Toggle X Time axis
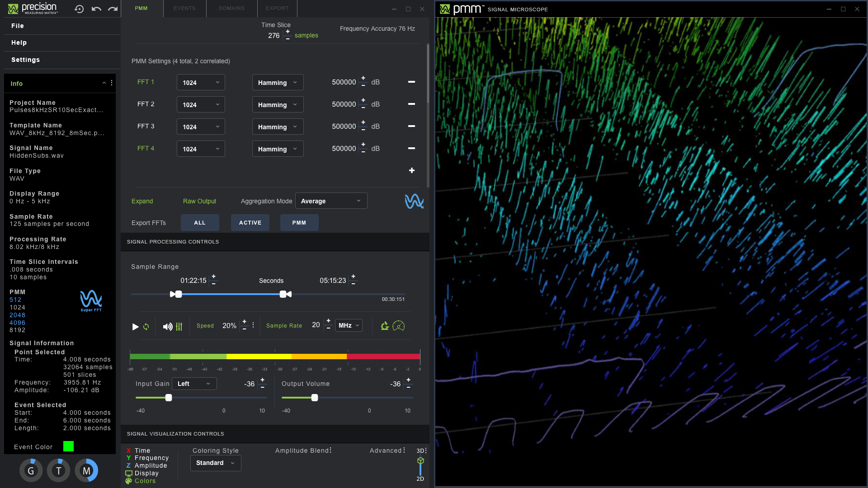The height and width of the screenshot is (488, 868). (138, 450)
